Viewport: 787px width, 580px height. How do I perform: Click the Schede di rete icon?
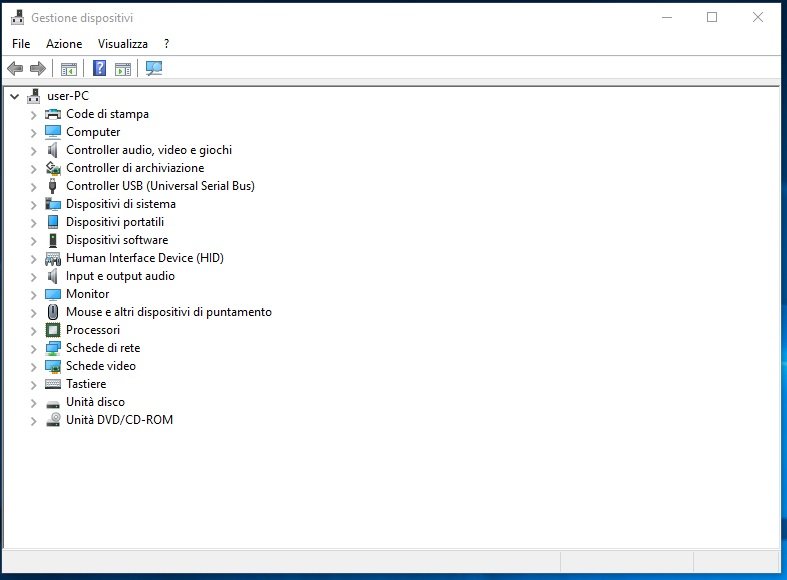[x=53, y=348]
